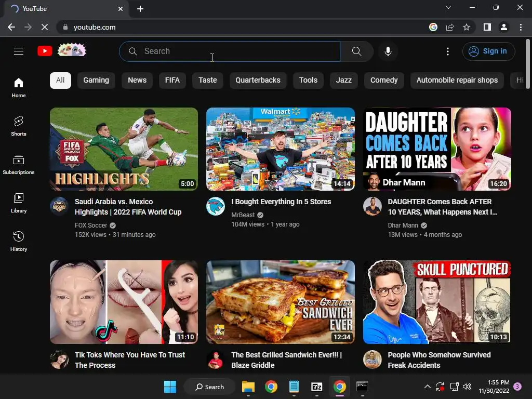
Task: Select the Gaming filter chip
Action: coord(96,81)
